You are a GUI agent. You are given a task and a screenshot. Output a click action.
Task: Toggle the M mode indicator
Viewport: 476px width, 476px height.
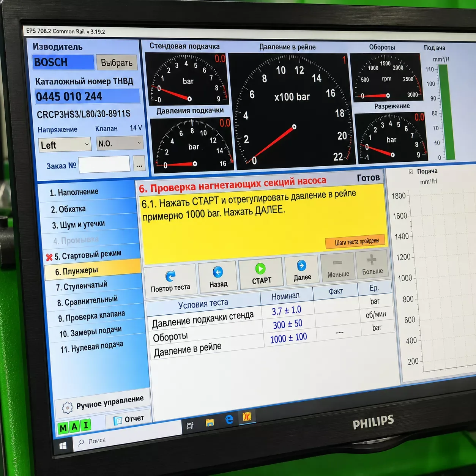click(x=63, y=428)
